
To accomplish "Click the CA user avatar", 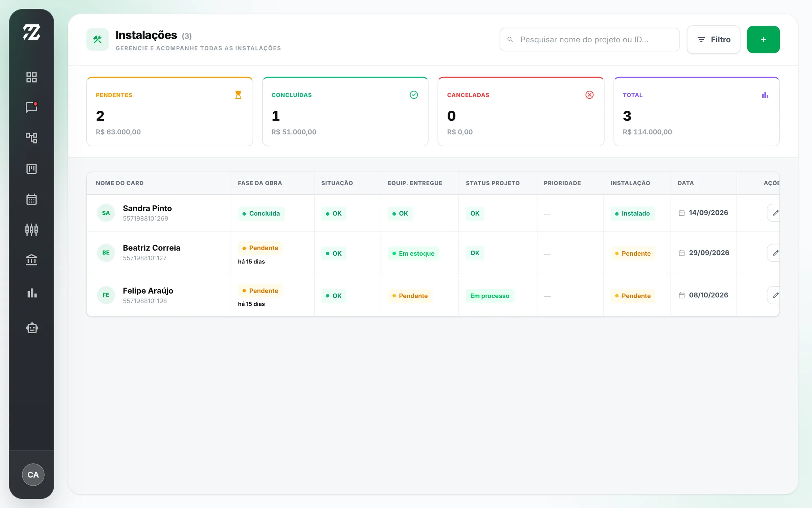I will [33, 474].
